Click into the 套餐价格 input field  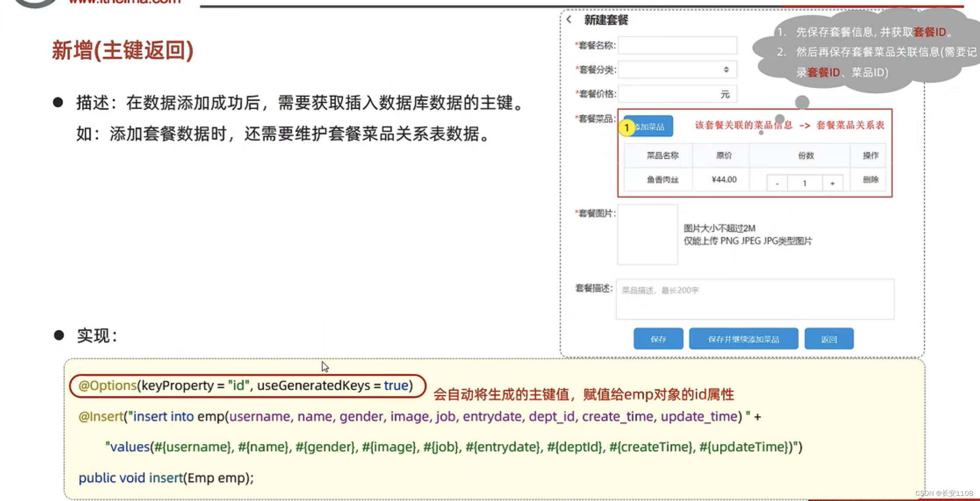point(677,94)
